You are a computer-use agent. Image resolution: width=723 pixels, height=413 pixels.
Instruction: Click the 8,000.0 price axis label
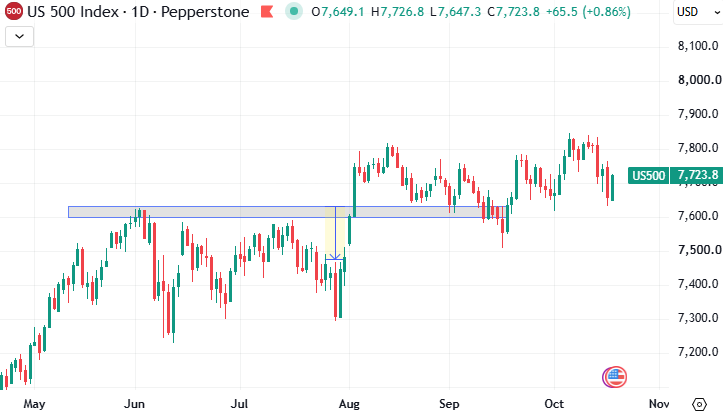click(699, 80)
